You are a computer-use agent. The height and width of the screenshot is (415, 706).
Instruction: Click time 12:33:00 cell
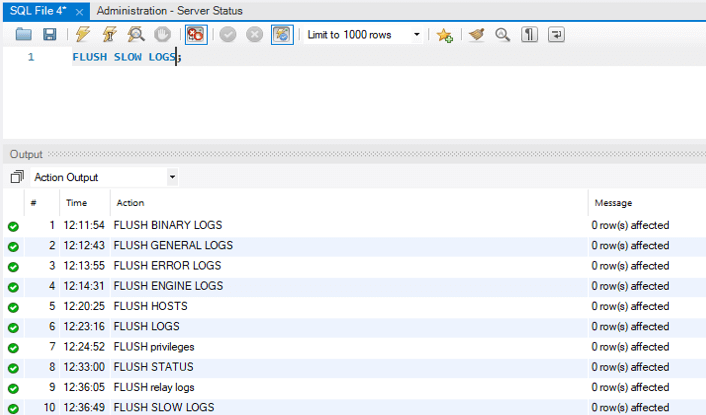pyautogui.click(x=84, y=367)
